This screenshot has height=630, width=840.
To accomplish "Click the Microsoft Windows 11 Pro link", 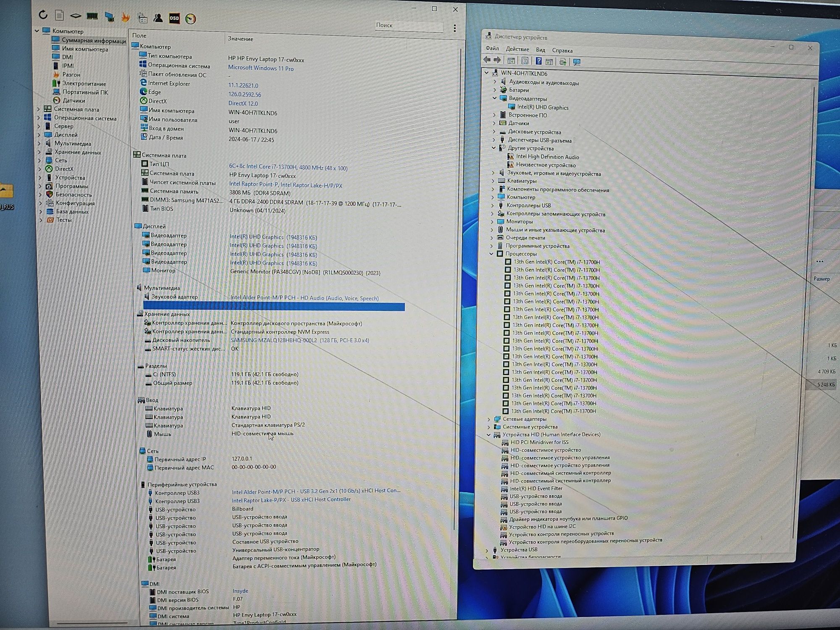I will (x=261, y=68).
